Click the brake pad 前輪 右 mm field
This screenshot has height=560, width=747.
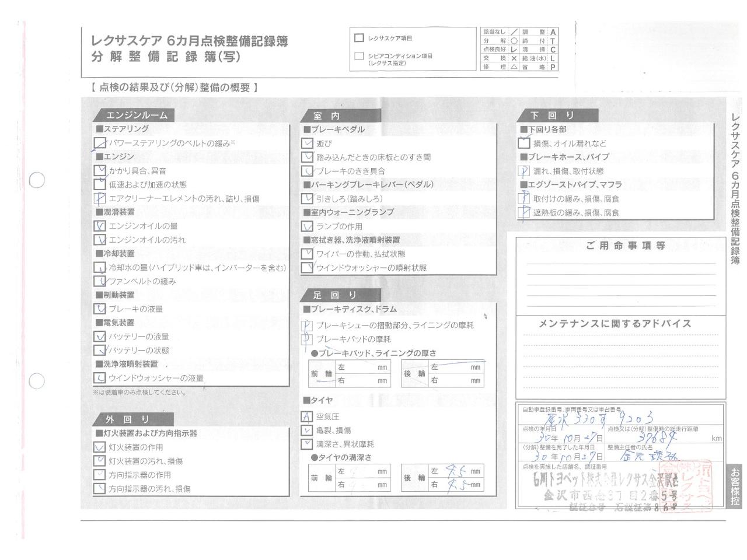click(x=363, y=380)
